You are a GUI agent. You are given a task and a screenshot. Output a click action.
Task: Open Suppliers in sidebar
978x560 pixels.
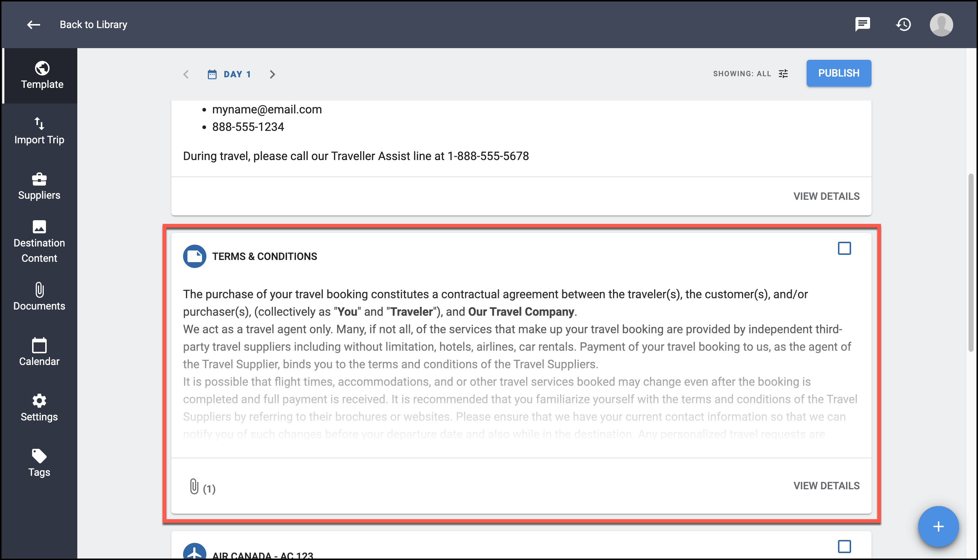click(x=39, y=187)
